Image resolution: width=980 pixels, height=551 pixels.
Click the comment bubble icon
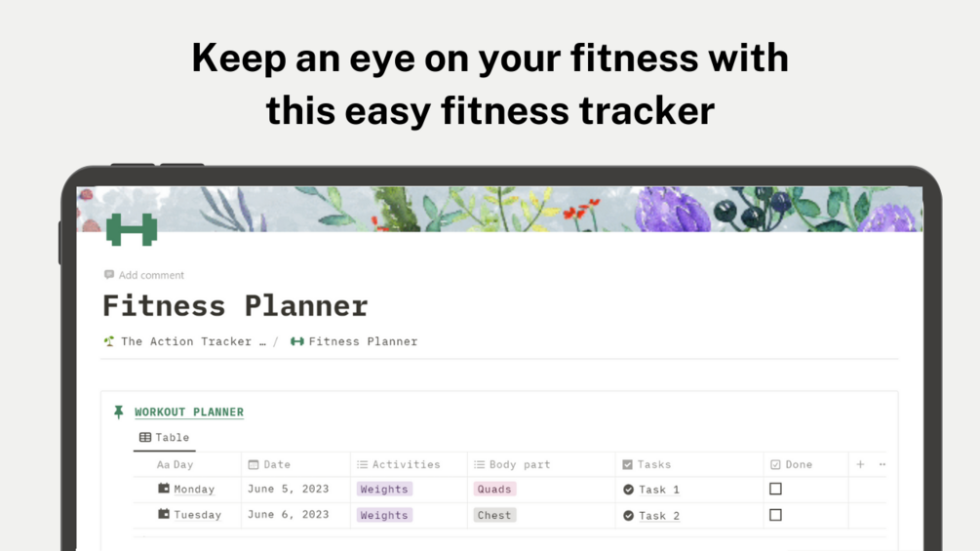(x=109, y=275)
